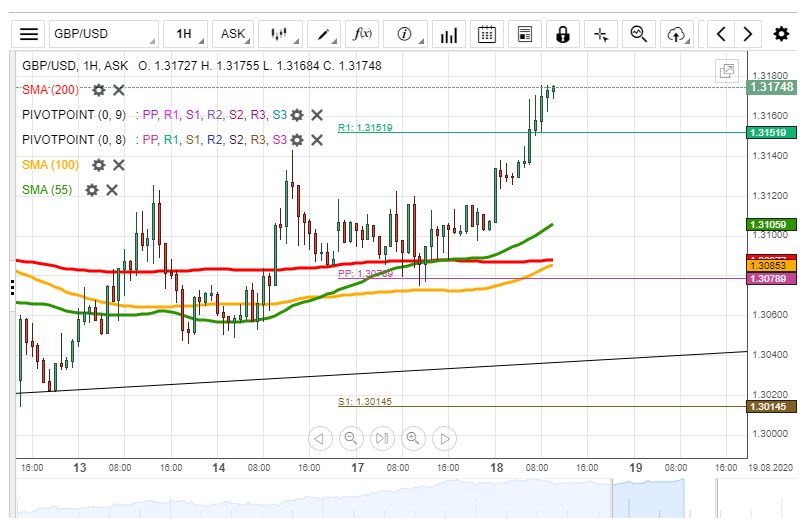Open chart settings gear in toolbar
This screenshot has width=801, height=526.
coord(781,34)
